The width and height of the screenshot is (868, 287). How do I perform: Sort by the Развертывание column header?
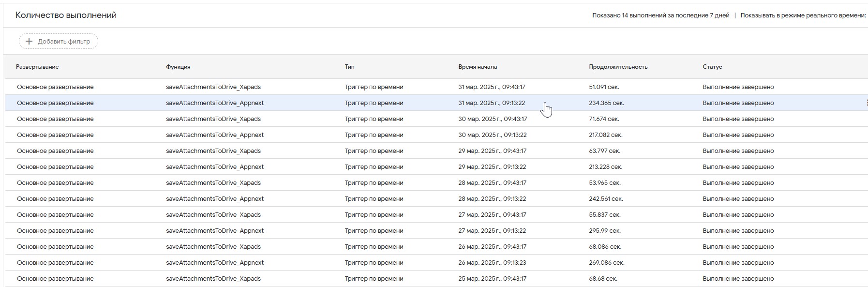(37, 67)
